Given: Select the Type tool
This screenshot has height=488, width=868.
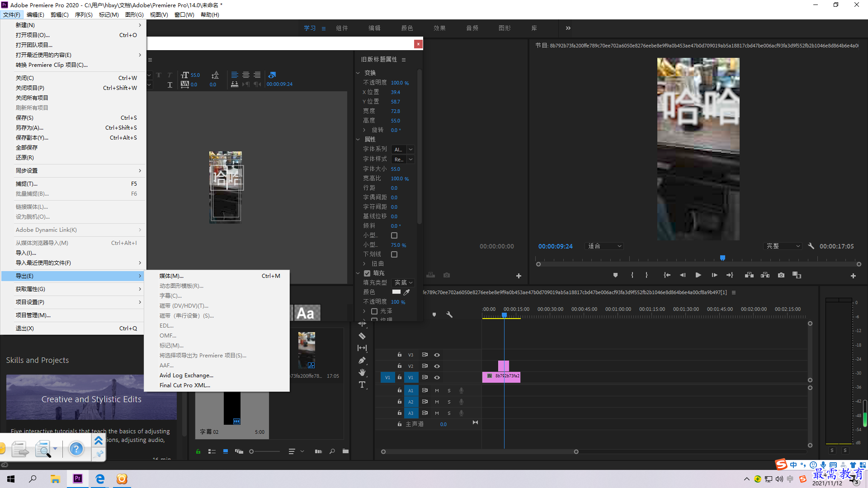Looking at the screenshot, I should tap(362, 385).
